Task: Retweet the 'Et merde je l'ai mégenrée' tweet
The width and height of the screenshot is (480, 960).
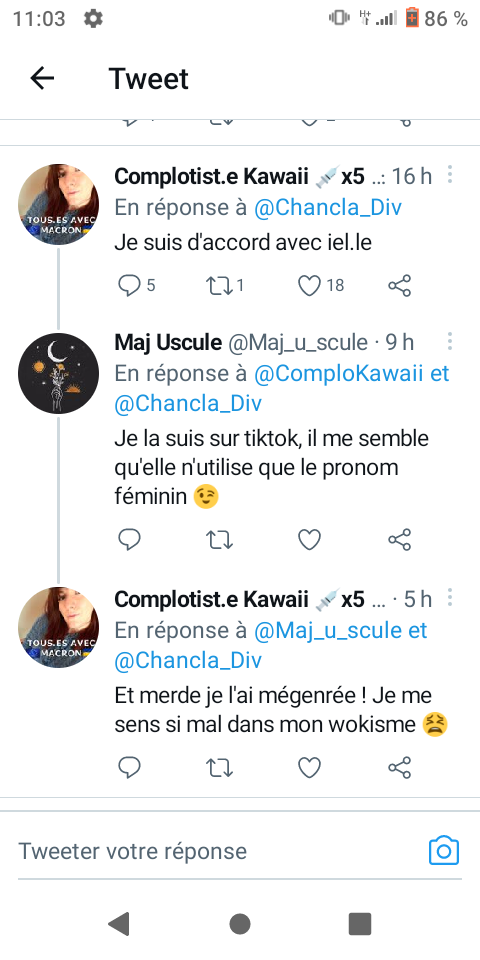Action: [219, 767]
